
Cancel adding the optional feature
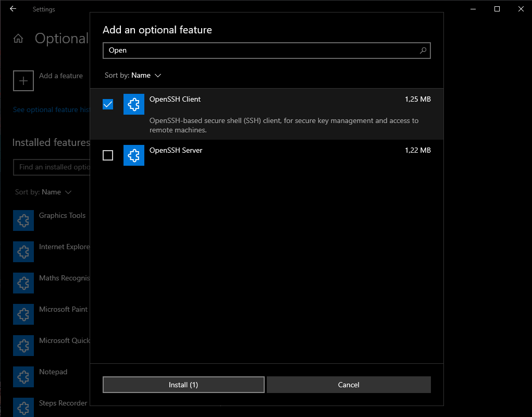tap(349, 385)
